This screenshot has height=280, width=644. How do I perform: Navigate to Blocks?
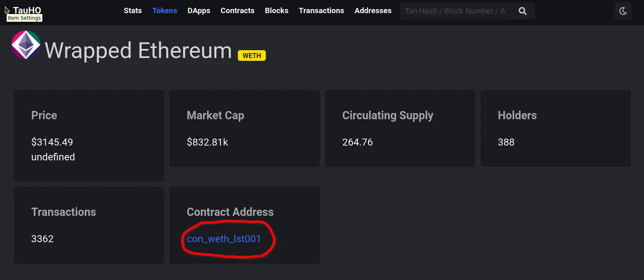coord(277,11)
